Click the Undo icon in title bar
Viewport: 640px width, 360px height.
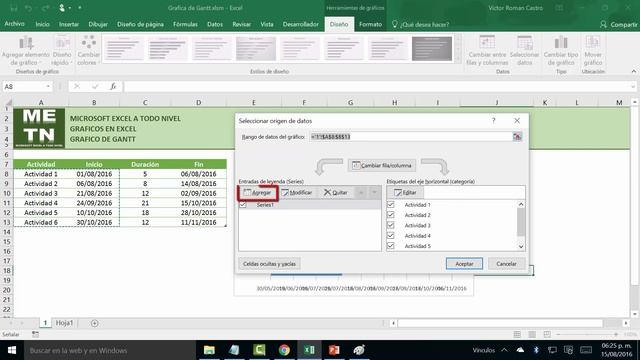click(x=28, y=8)
